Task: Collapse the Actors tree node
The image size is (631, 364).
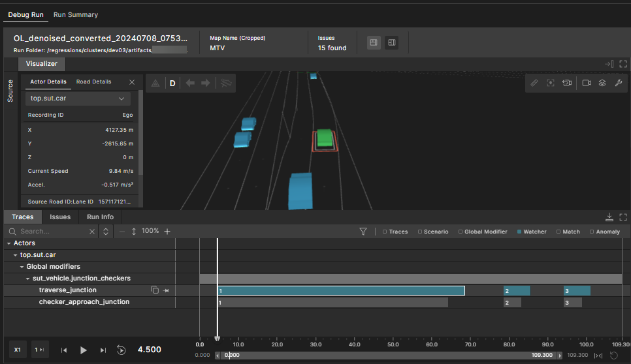Action: pyautogui.click(x=9, y=243)
